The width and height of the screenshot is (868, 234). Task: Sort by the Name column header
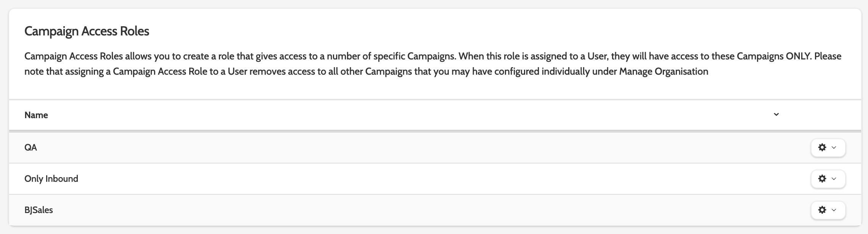point(36,115)
